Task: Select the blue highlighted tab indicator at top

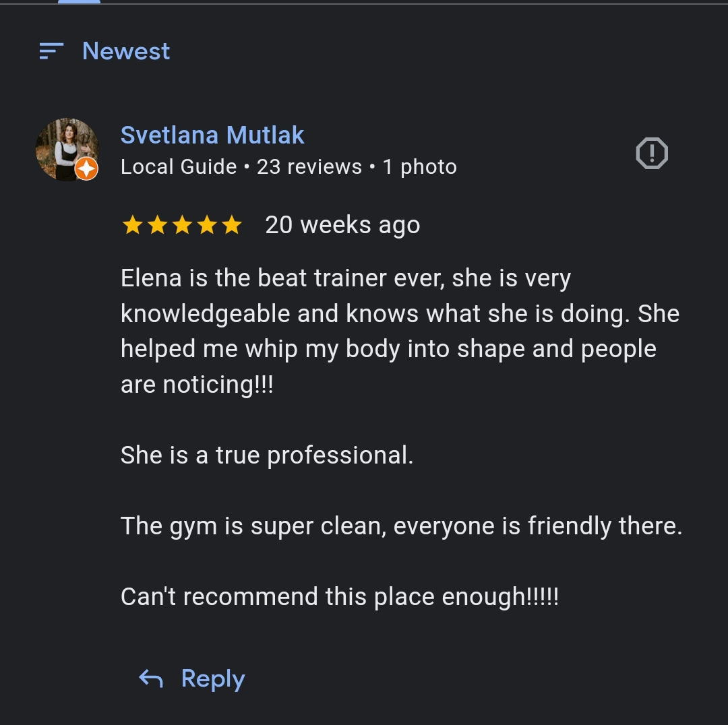Action: (79, 2)
